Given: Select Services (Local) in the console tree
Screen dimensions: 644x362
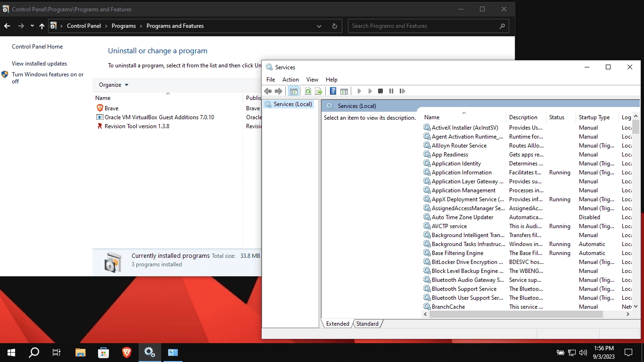Looking at the screenshot, I should pos(293,104).
